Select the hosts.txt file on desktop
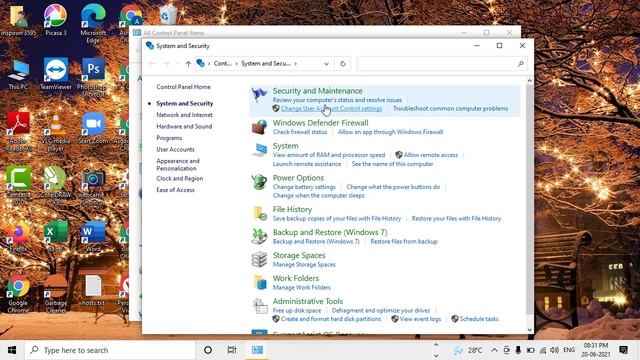The width and height of the screenshot is (640, 360). coord(93,290)
